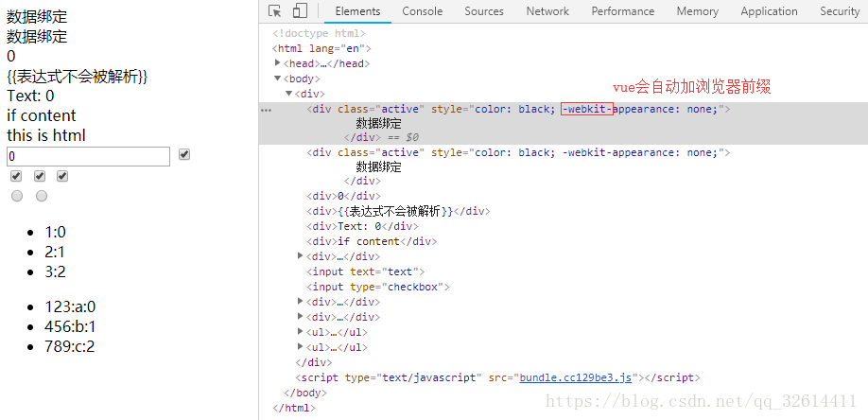
Task: Select the input type="checkbox" node
Action: 378,287
